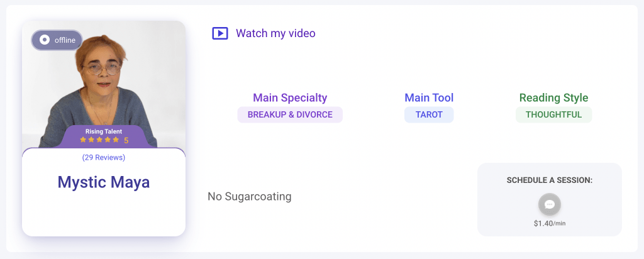Click the rating number 5

[126, 140]
